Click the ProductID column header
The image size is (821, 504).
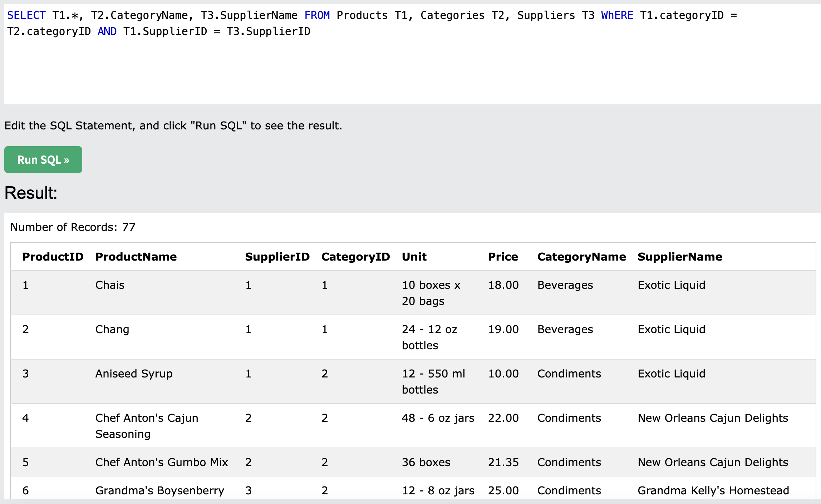[x=53, y=257]
